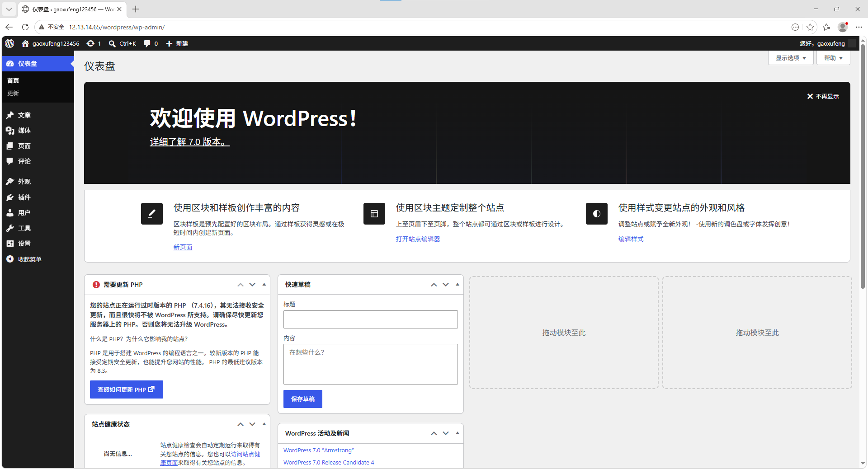Select 首页 submenu under dashboard
This screenshot has width=868, height=469.
[13, 80]
